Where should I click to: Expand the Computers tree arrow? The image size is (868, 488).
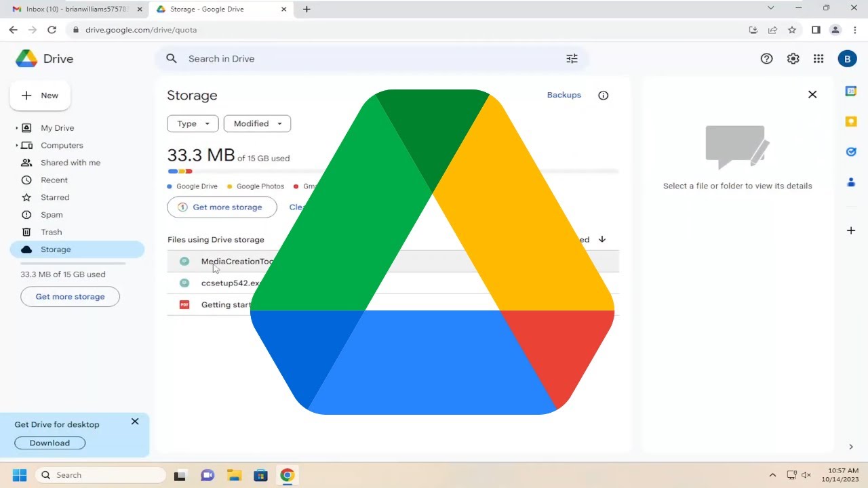(16, 146)
